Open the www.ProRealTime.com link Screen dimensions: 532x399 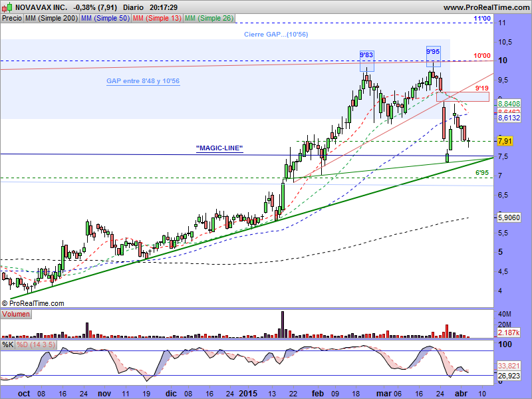[486, 7]
